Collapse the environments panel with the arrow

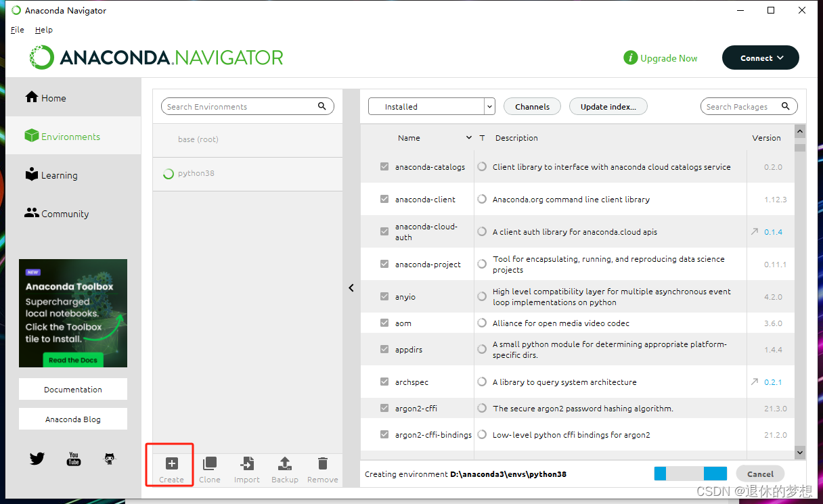pos(351,288)
